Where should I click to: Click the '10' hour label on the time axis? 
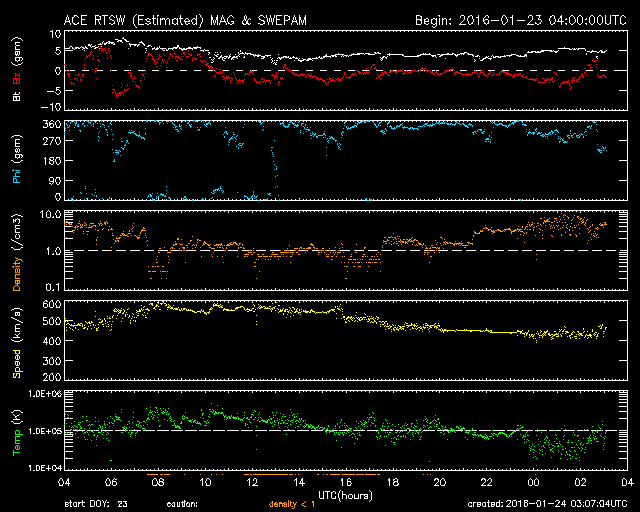[205, 482]
